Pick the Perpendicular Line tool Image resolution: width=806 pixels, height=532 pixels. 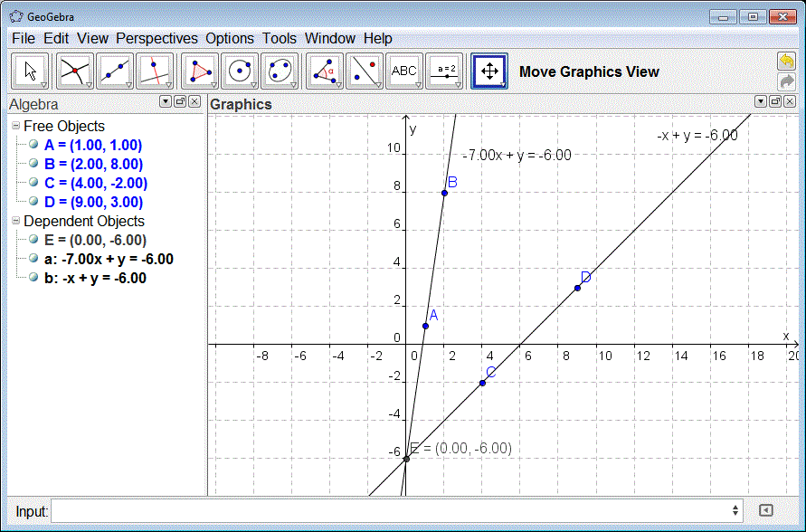click(x=155, y=71)
